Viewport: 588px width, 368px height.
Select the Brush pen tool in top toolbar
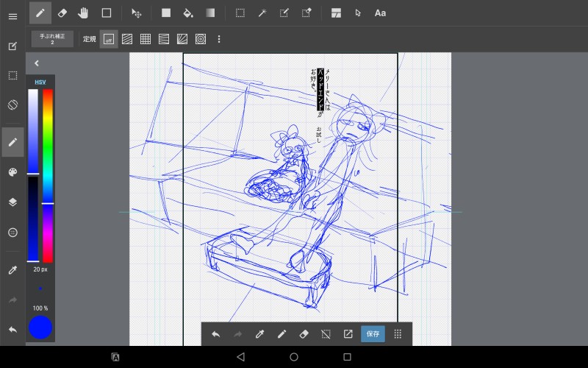[x=40, y=13]
